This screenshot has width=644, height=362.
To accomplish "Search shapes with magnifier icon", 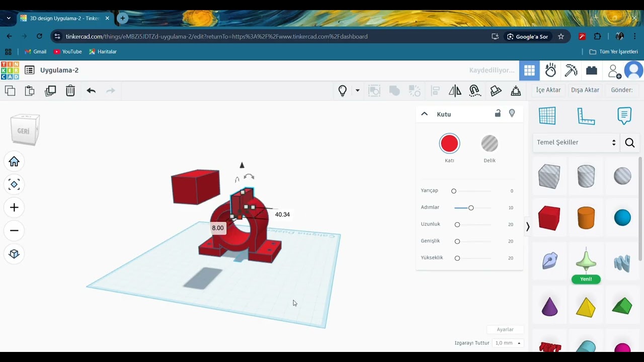I will (630, 143).
